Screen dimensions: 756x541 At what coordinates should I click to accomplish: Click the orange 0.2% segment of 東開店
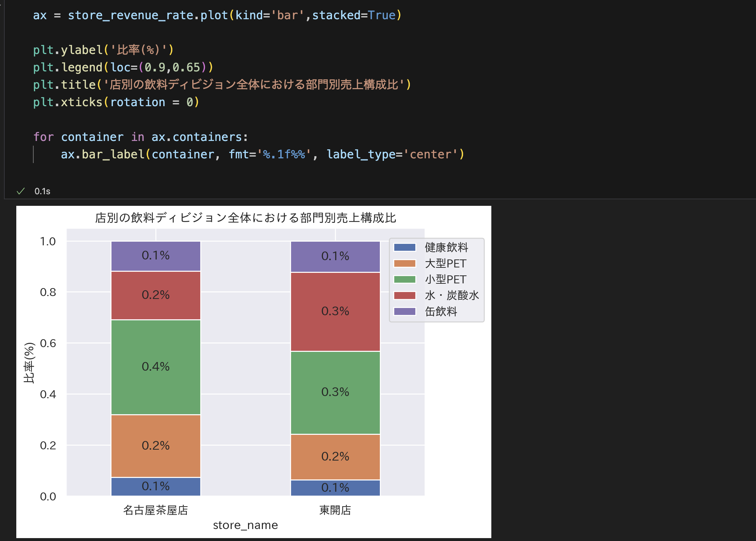(x=335, y=457)
